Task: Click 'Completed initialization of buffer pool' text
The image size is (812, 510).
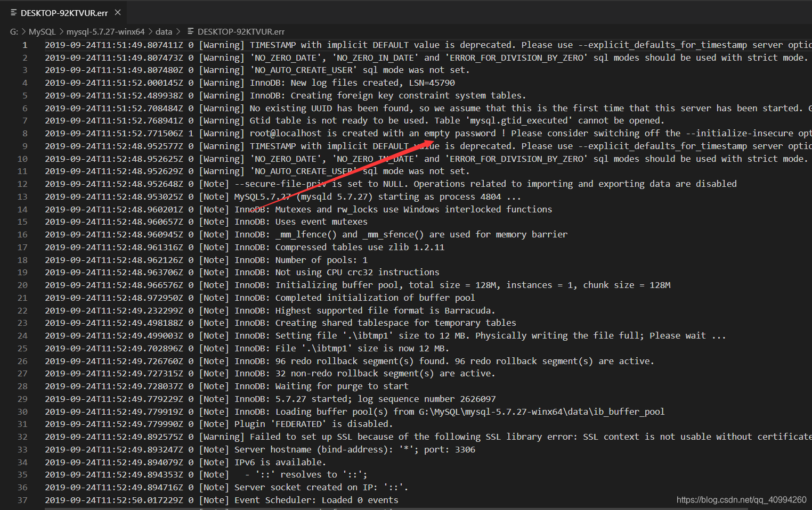Action: pos(375,298)
